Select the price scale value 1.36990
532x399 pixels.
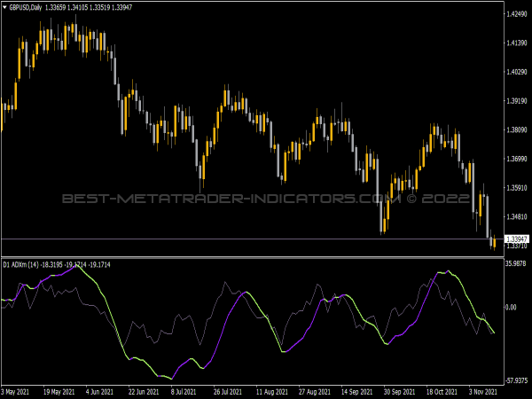pyautogui.click(x=516, y=159)
